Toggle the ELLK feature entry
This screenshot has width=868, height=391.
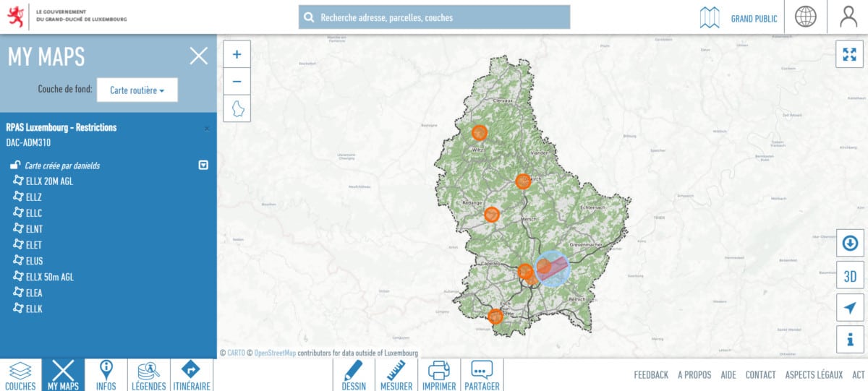click(x=28, y=309)
